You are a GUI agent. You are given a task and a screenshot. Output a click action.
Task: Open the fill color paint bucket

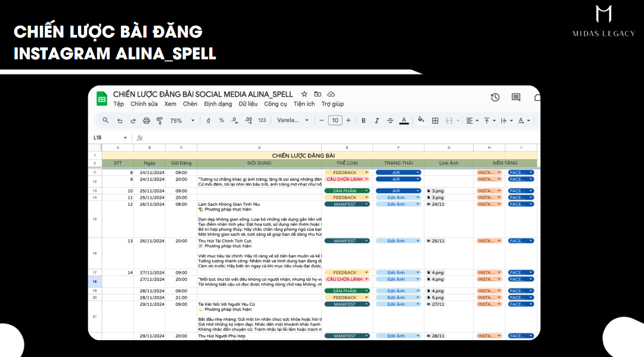tap(420, 120)
